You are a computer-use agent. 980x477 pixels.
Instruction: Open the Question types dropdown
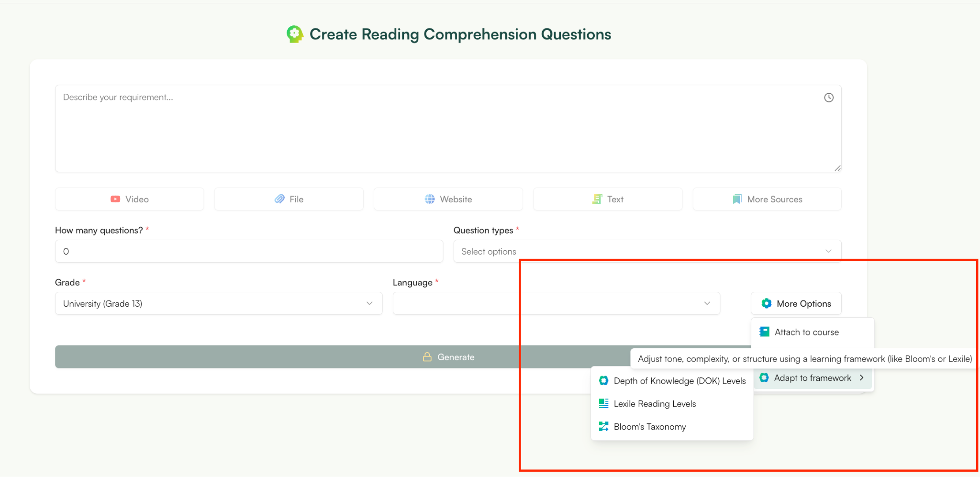click(647, 251)
